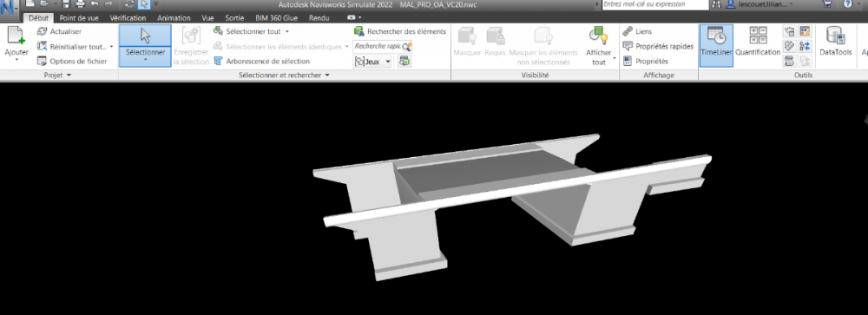Toggle the Propriétés panel

pyautogui.click(x=646, y=61)
